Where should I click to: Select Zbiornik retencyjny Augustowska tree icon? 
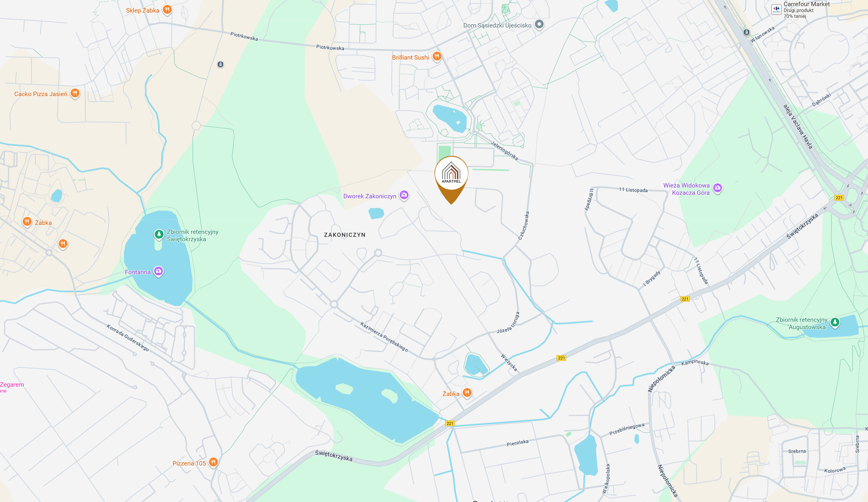[x=835, y=322]
